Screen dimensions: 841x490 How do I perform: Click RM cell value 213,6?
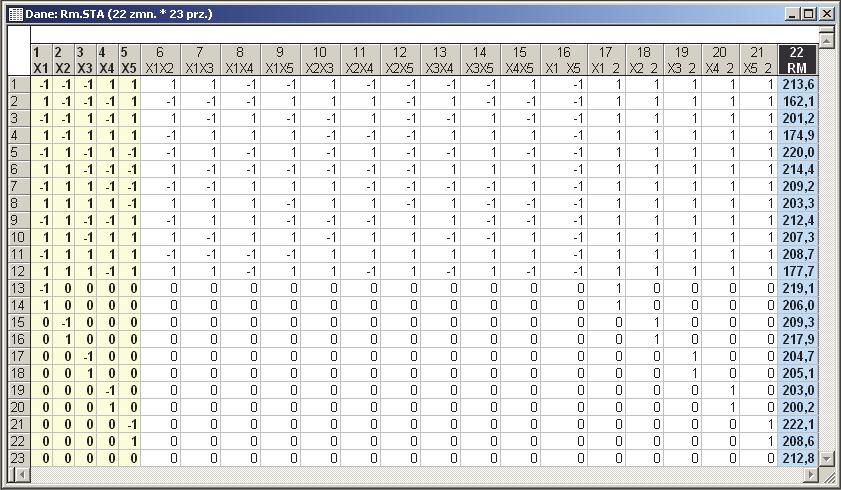pyautogui.click(x=798, y=84)
